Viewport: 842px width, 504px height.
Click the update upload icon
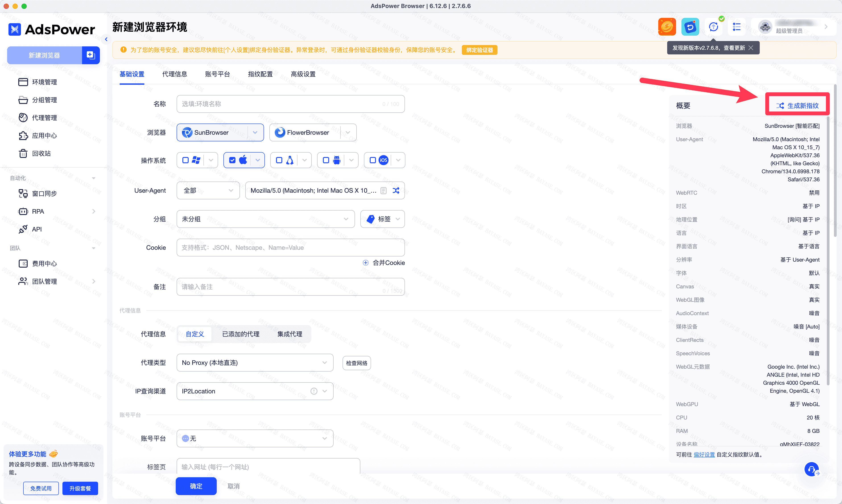[x=713, y=27]
